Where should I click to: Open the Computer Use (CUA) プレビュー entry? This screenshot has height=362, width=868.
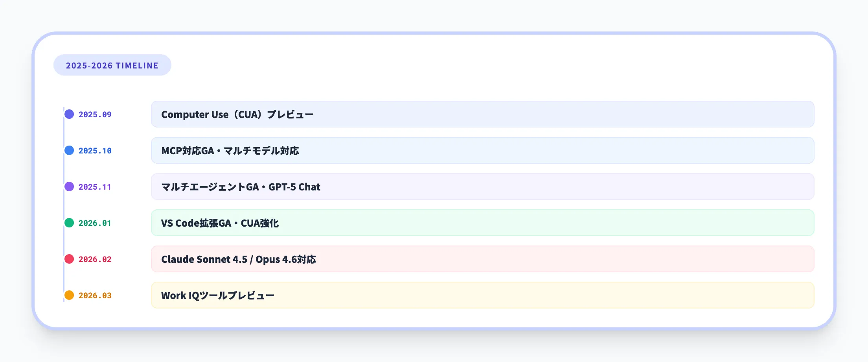[482, 114]
